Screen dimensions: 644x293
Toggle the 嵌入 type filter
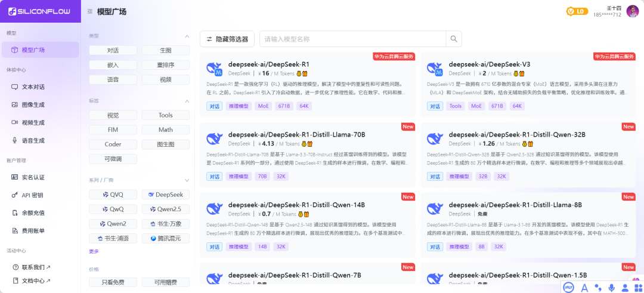[x=113, y=65]
